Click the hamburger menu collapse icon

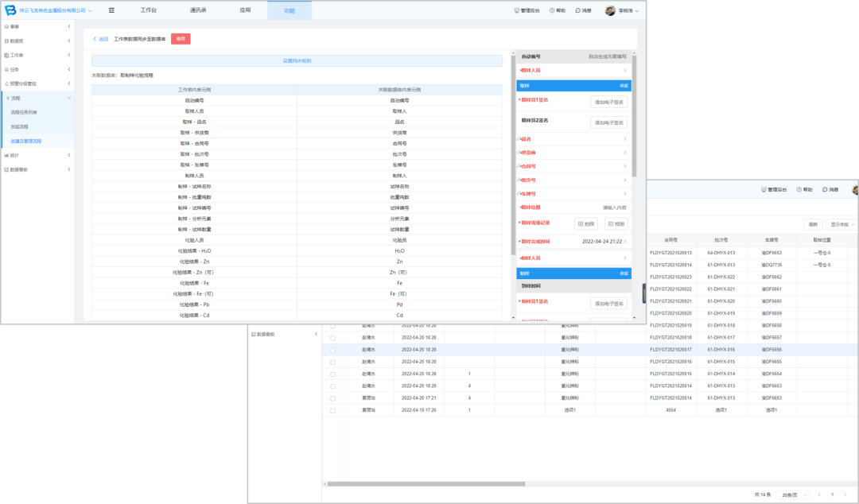click(111, 10)
